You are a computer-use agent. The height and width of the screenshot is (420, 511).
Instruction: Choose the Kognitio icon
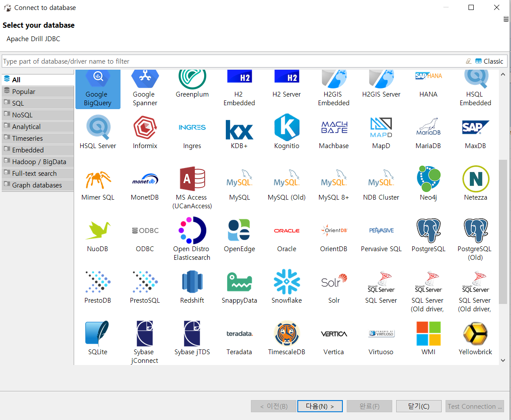point(286,132)
